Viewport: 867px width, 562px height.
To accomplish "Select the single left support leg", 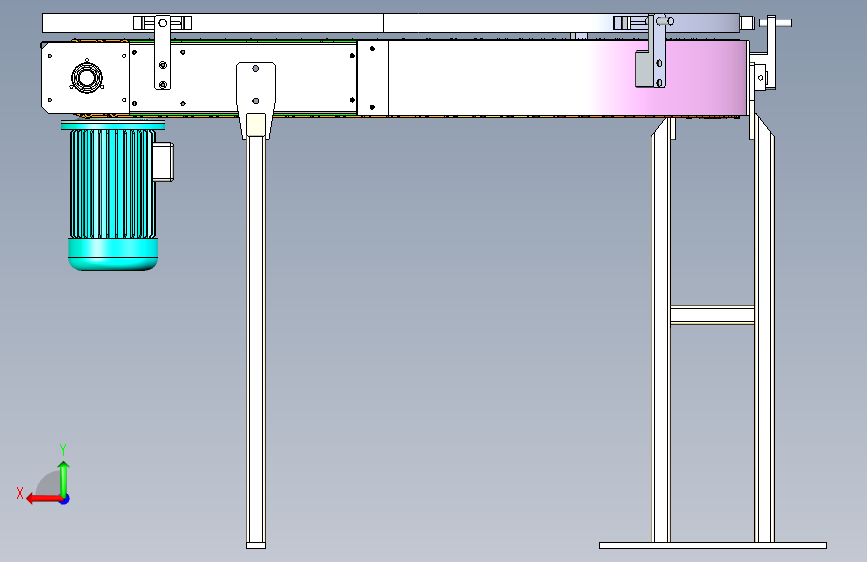I will coord(256,339).
